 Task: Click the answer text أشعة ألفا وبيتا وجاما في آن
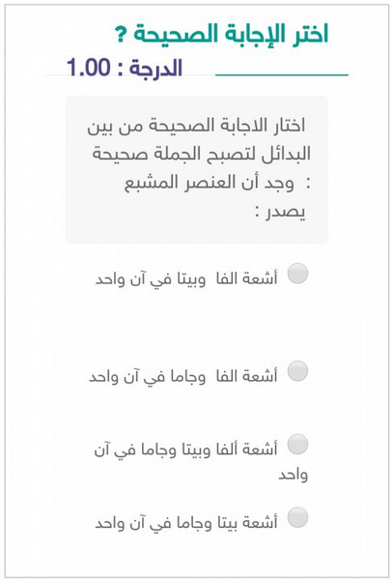[185, 450]
